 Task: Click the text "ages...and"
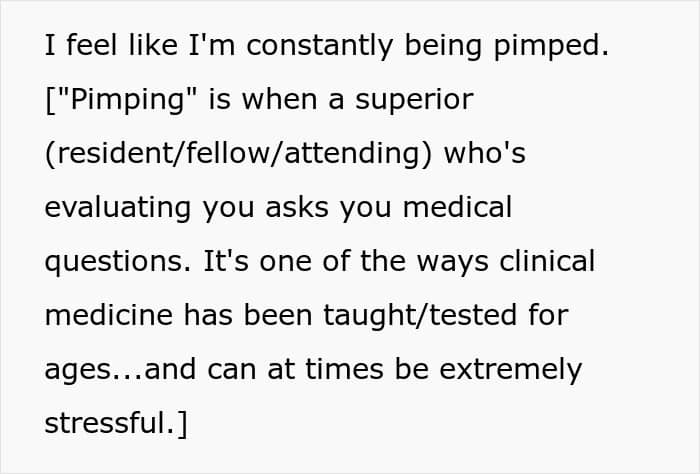[120, 370]
